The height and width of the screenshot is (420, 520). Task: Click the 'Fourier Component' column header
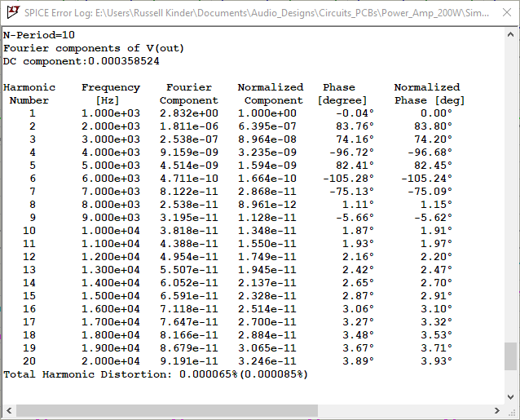click(189, 94)
